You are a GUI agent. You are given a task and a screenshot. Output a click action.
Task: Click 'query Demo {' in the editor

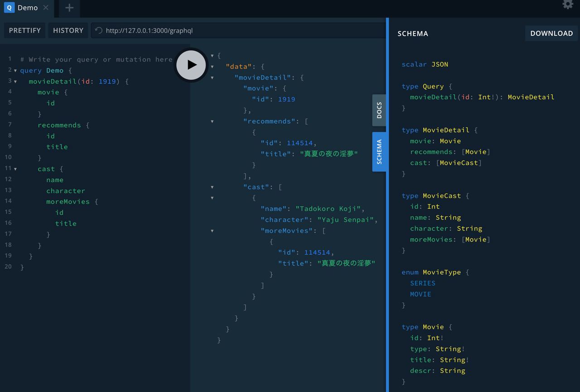[46, 70]
